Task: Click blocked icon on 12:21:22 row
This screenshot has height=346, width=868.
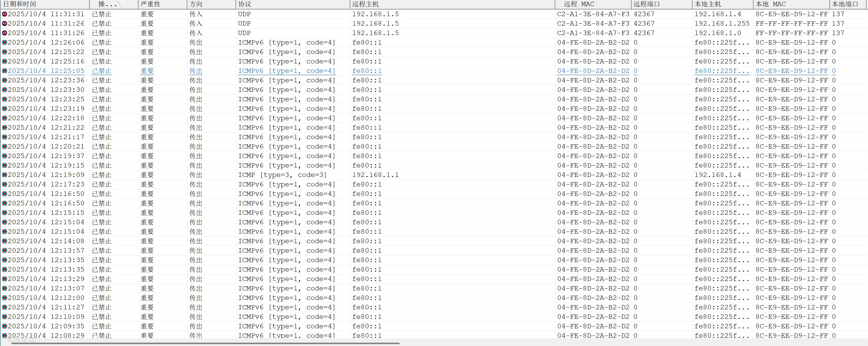Action: pyautogui.click(x=4, y=128)
